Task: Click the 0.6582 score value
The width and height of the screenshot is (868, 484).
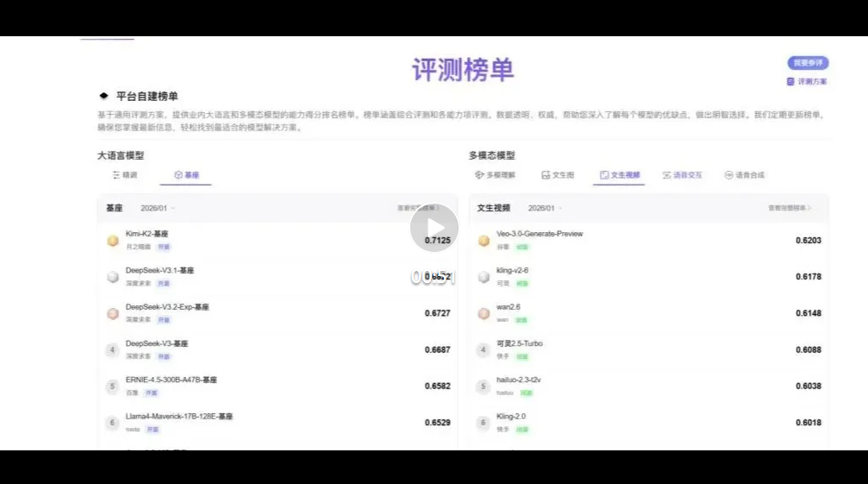Action: (437, 386)
